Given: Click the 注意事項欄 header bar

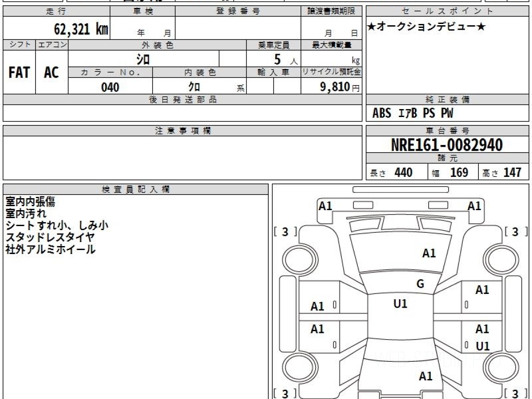Looking at the screenshot, I should (182, 131).
